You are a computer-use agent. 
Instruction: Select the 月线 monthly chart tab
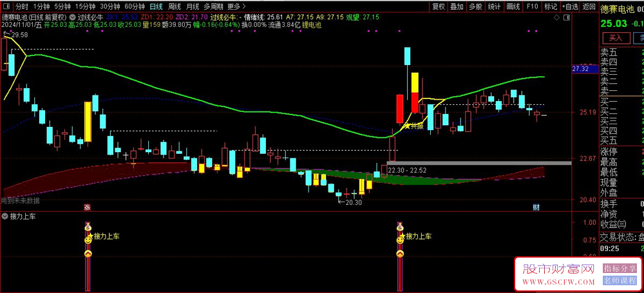(192, 6)
